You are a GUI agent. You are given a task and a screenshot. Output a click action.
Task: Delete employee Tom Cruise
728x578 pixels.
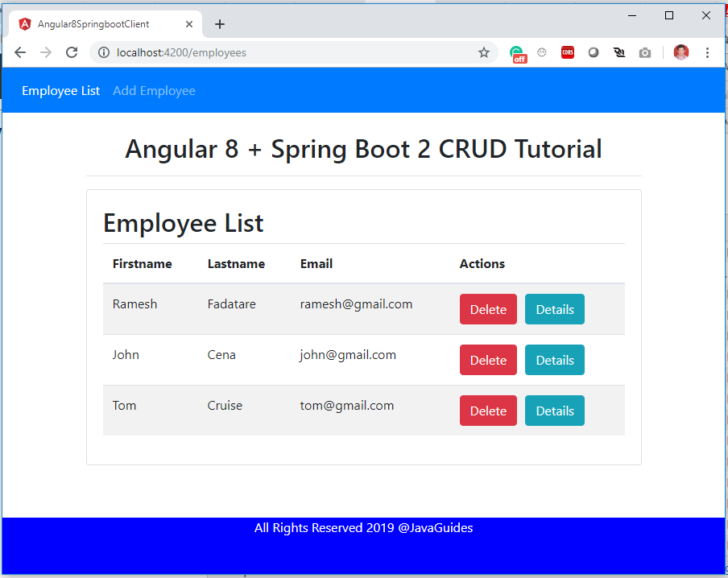tap(488, 411)
